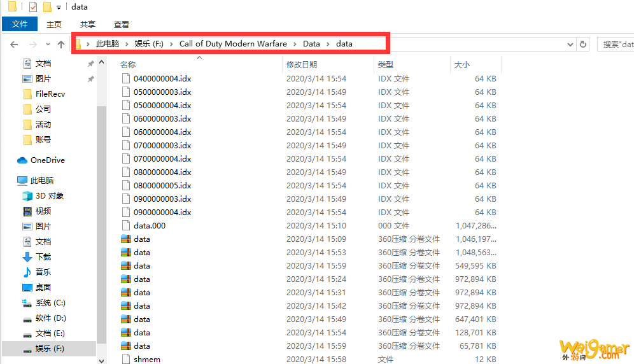The width and height of the screenshot is (634, 364).
Task: Select data archive modified at 15:24
Action: [x=141, y=279]
